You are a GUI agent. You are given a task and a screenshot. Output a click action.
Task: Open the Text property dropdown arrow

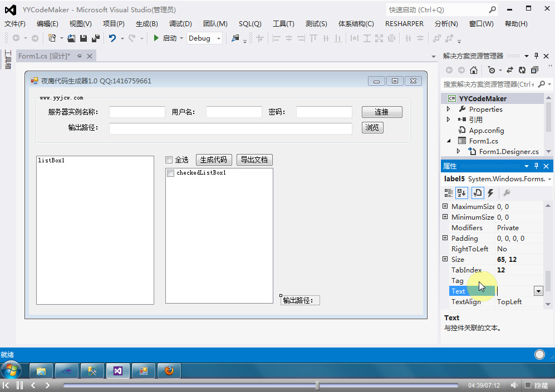(x=538, y=291)
